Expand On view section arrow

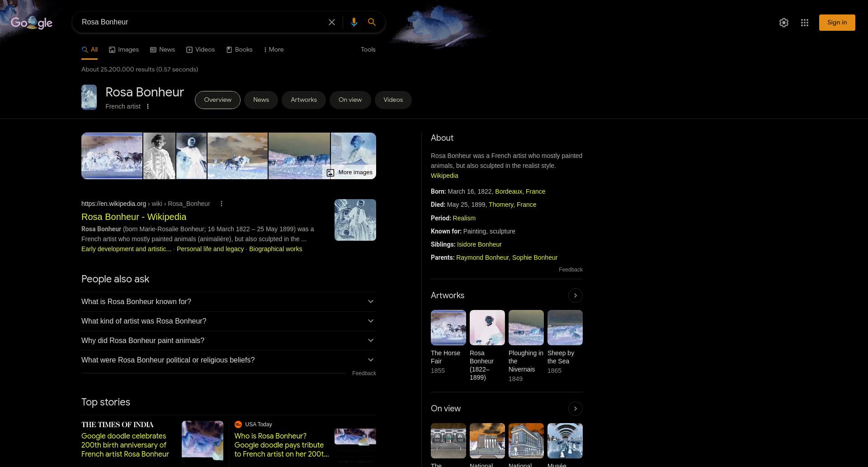(575, 409)
